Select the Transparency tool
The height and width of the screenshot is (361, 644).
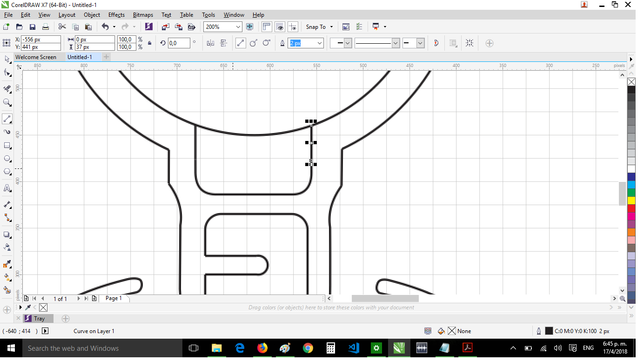(x=7, y=247)
